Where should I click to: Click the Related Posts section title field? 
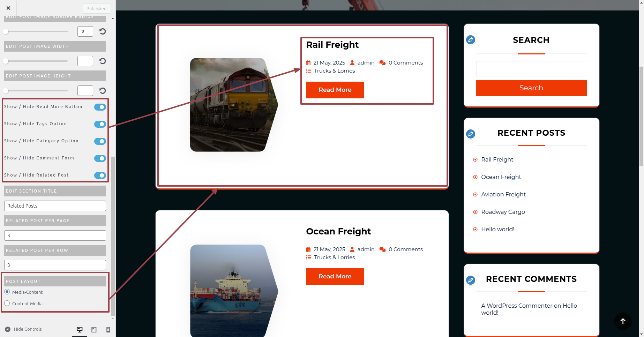click(55, 206)
